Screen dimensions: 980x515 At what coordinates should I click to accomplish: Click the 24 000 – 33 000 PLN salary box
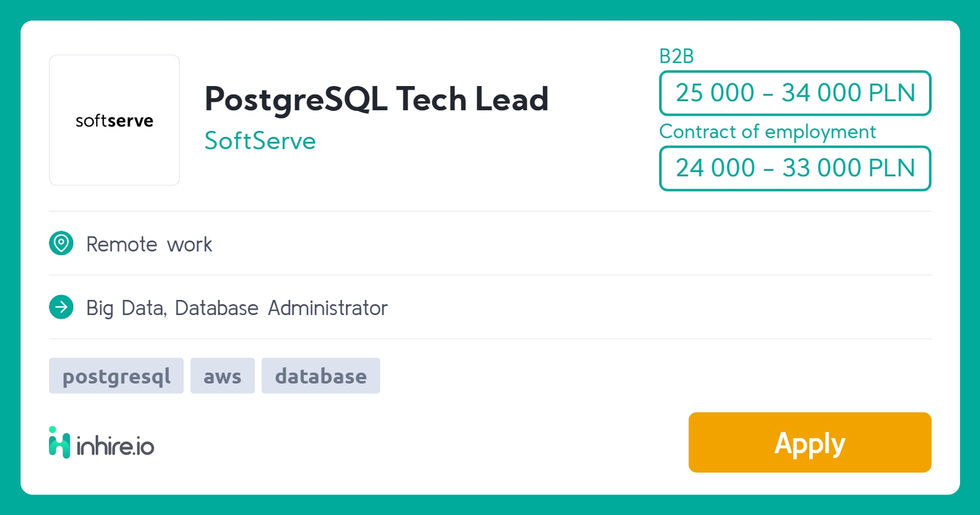click(x=795, y=168)
